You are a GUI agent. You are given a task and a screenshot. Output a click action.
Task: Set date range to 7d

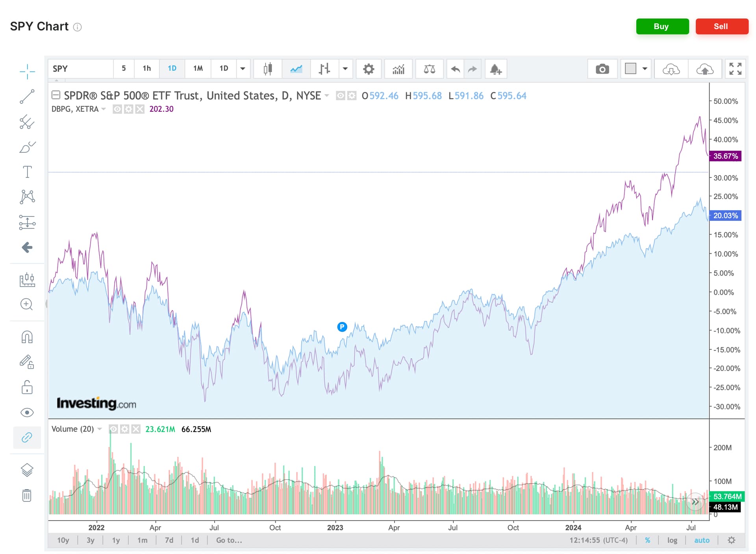click(x=169, y=540)
